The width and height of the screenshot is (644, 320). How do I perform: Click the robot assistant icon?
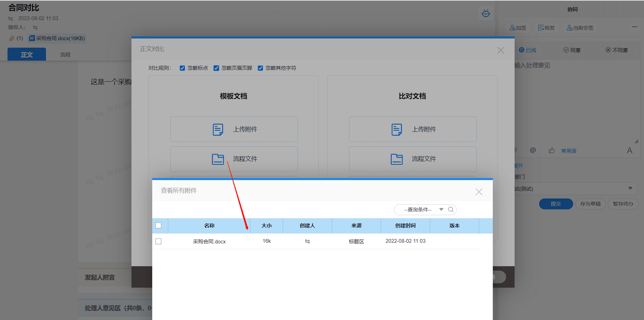tap(486, 14)
